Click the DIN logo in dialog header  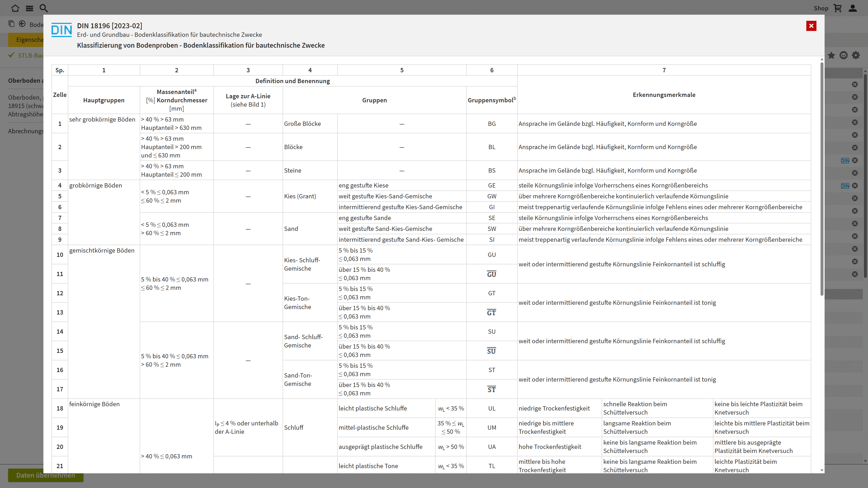click(x=61, y=30)
